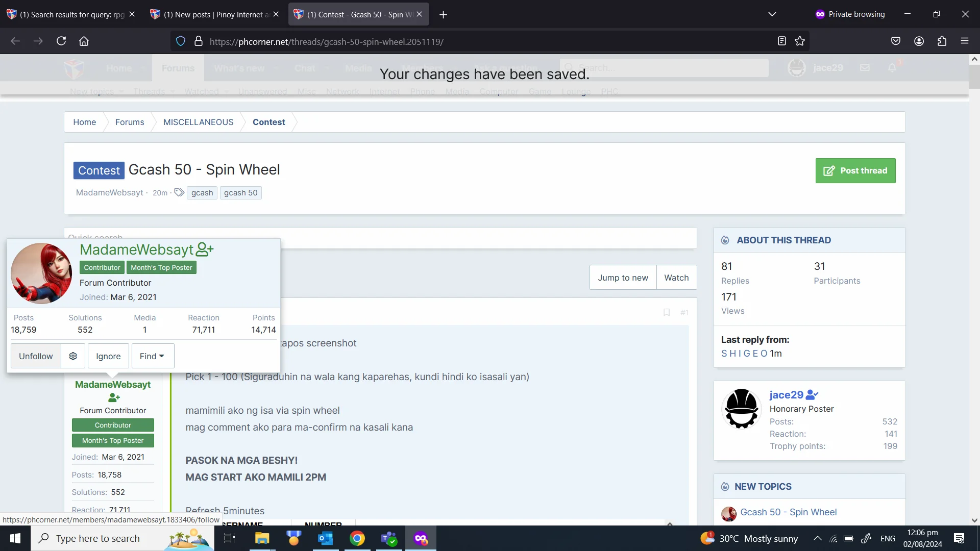Go back to previous page
The height and width of the screenshot is (551, 980).
click(x=15, y=41)
